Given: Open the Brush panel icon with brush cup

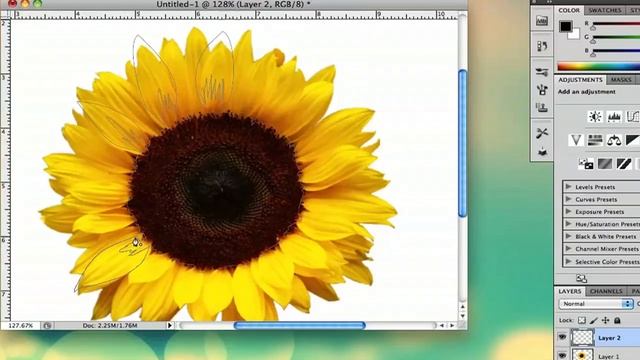Looking at the screenshot, I should tap(542, 89).
